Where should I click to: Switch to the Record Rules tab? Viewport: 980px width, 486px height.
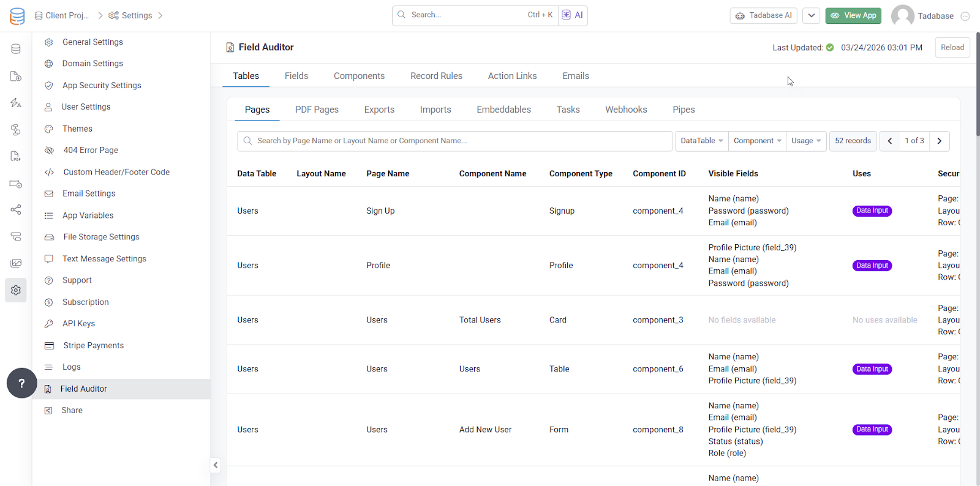click(x=436, y=76)
